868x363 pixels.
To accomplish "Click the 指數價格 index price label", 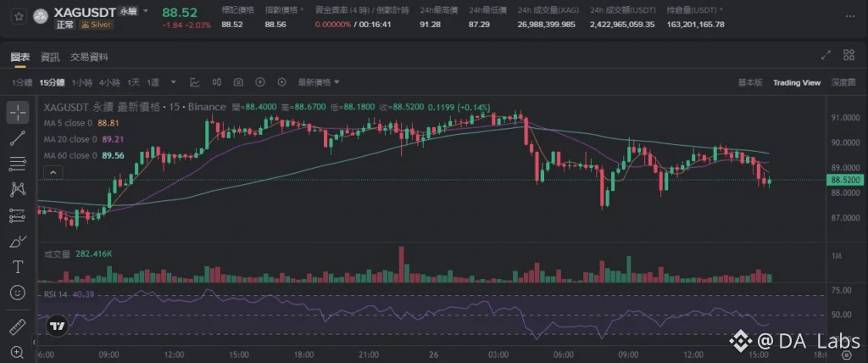I will tap(283, 10).
